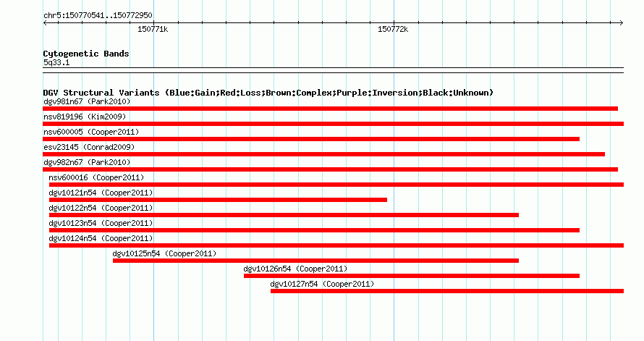This screenshot has height=341, width=644.
Task: Click the Cytogenetic Bands track title
Action: click(86, 54)
